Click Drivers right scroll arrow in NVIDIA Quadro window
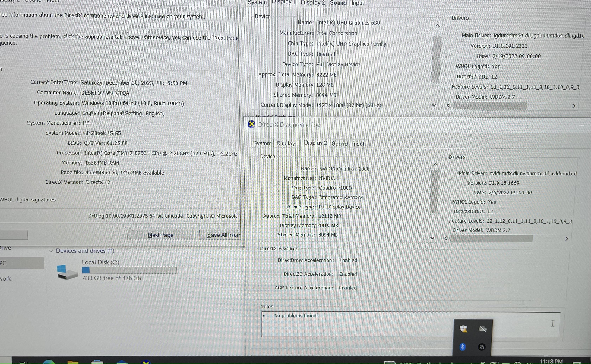This screenshot has width=591, height=364. [x=567, y=239]
